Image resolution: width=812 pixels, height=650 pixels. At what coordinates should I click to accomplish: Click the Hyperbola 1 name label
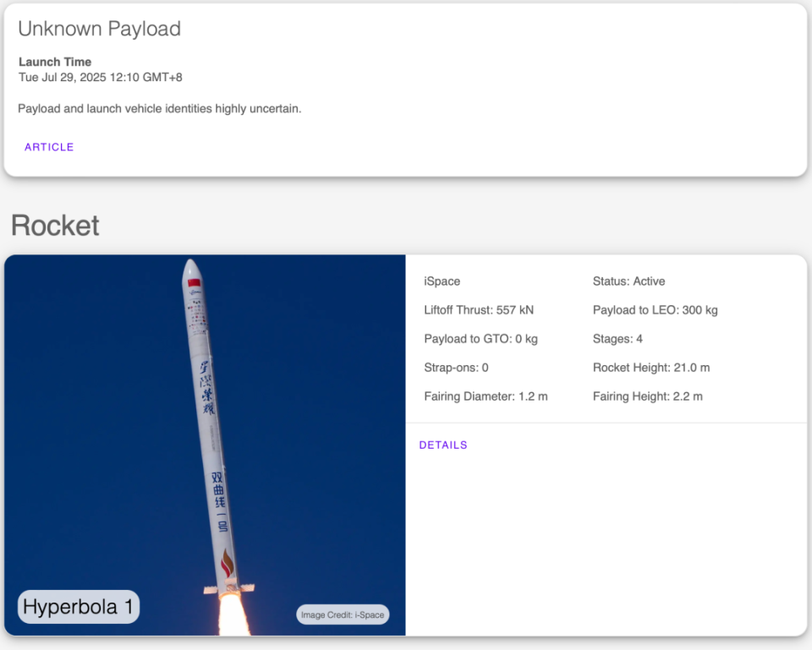[x=78, y=607]
